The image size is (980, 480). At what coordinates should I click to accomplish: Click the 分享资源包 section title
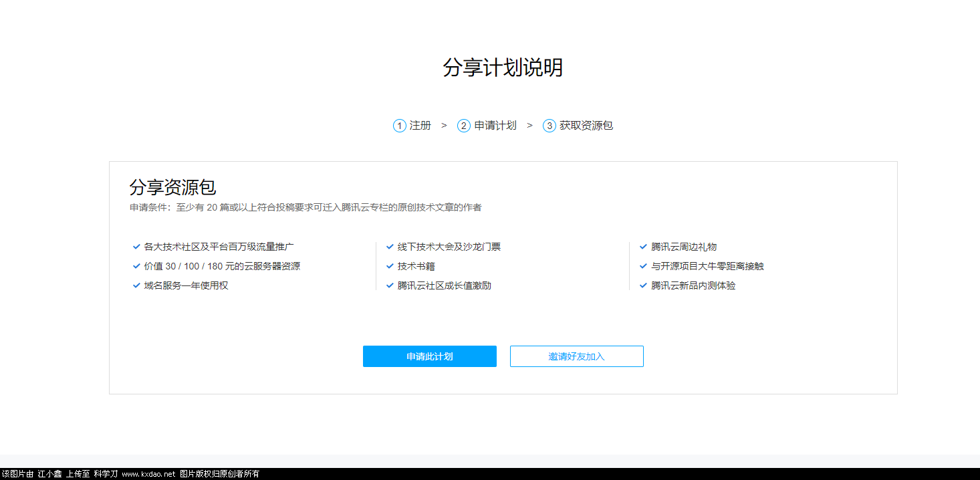(x=172, y=187)
